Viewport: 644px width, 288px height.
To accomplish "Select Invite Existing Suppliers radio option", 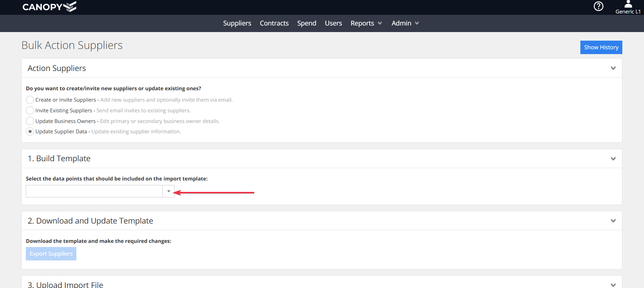I will click(x=30, y=111).
